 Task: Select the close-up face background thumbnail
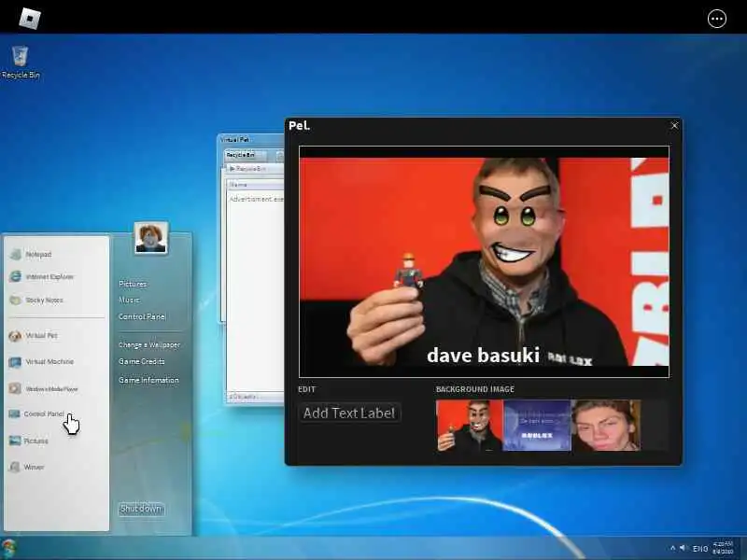coord(606,426)
